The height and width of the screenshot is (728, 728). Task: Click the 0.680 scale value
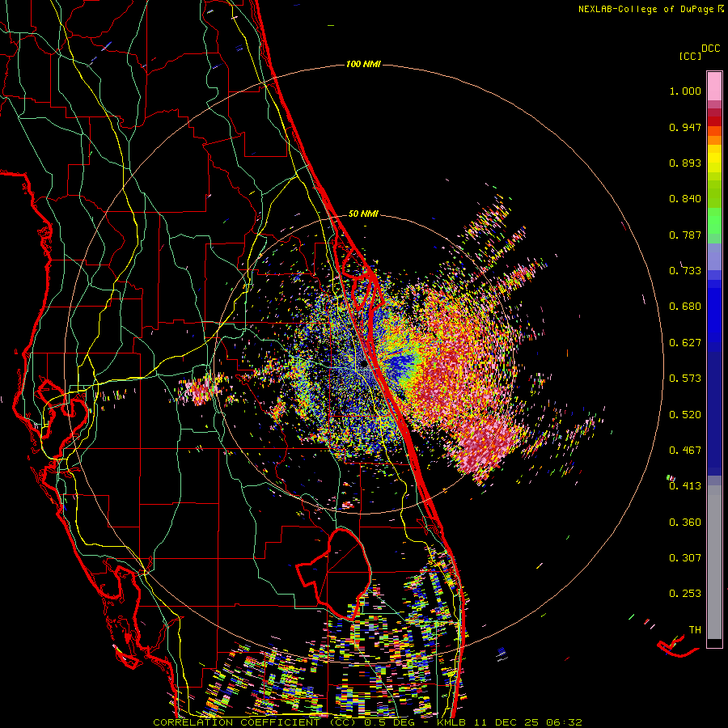point(685,307)
